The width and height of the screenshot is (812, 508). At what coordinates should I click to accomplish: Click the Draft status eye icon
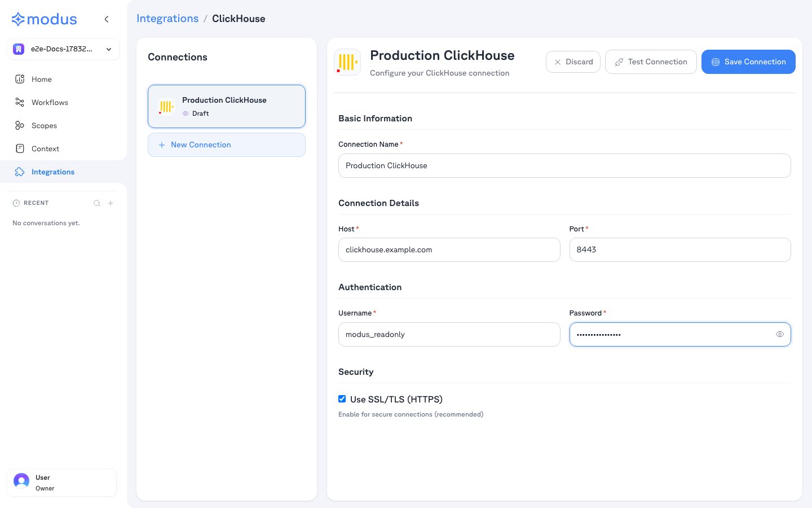coord(186,113)
